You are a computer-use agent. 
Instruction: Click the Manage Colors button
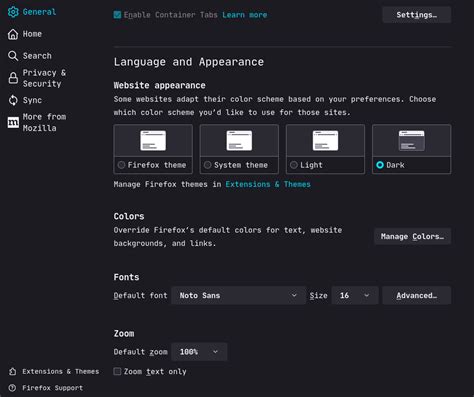412,236
